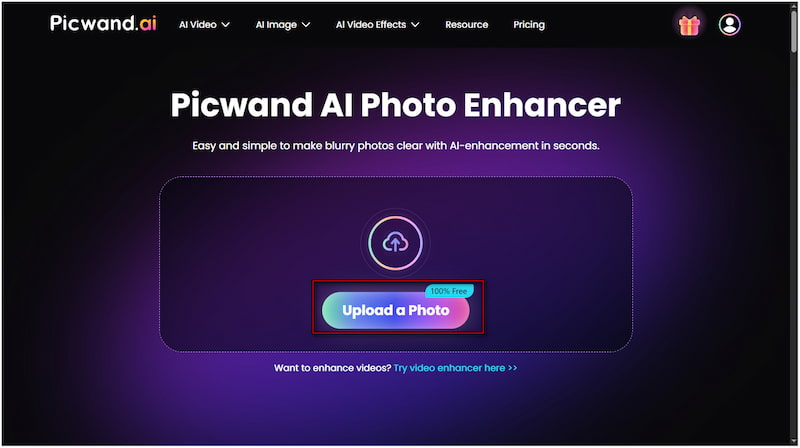Click the scrollbar's down arrow

[x=793, y=441]
